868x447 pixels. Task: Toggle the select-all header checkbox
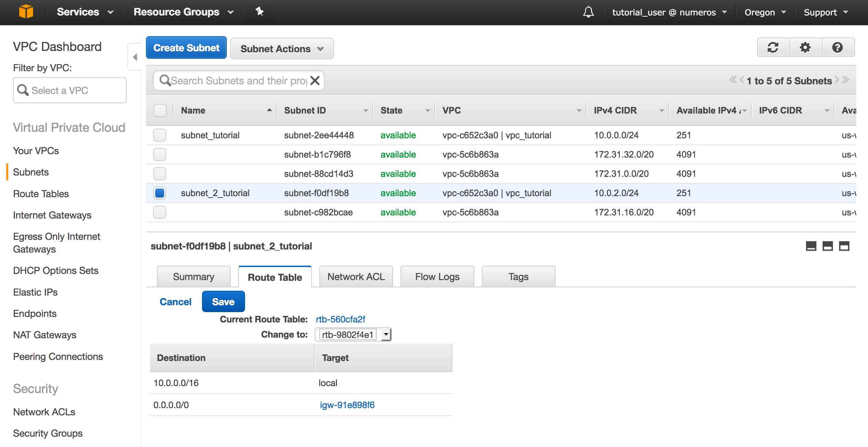[x=160, y=110]
